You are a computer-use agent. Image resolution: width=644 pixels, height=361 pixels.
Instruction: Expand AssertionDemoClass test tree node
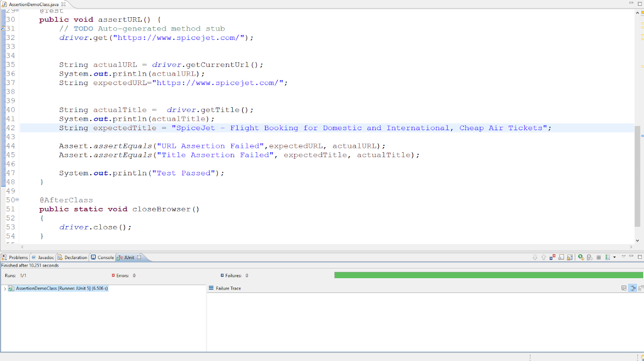coord(5,288)
